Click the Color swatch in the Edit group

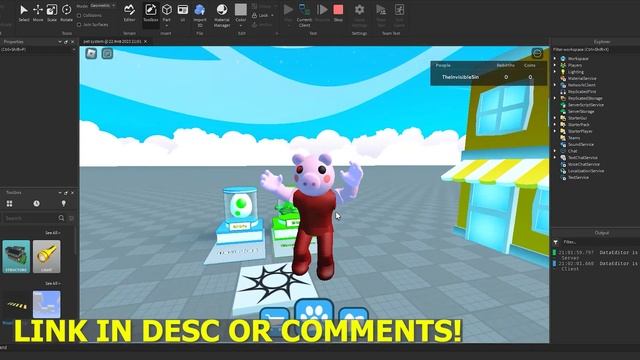(241, 10)
